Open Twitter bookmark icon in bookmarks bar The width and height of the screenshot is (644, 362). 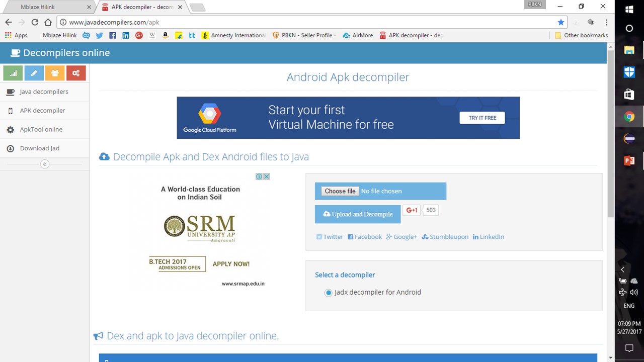[x=99, y=35]
